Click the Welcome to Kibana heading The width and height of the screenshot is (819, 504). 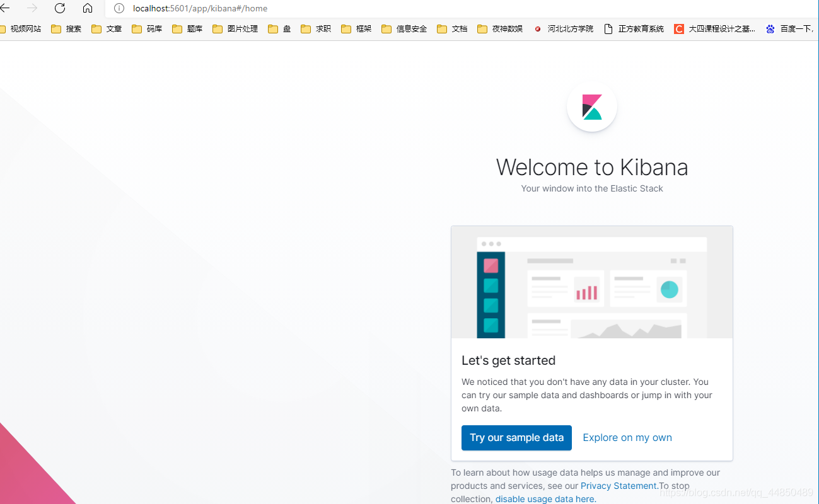[x=592, y=167]
